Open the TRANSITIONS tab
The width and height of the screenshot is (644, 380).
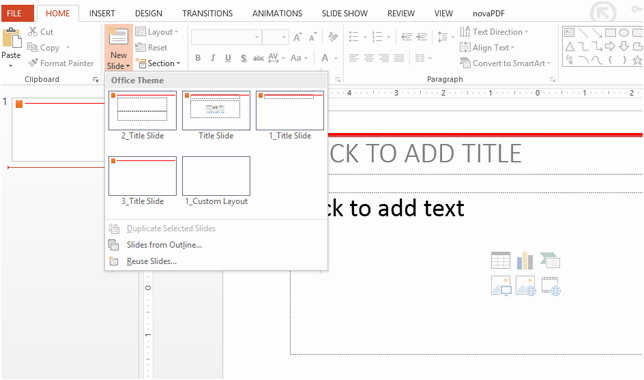[x=207, y=14]
